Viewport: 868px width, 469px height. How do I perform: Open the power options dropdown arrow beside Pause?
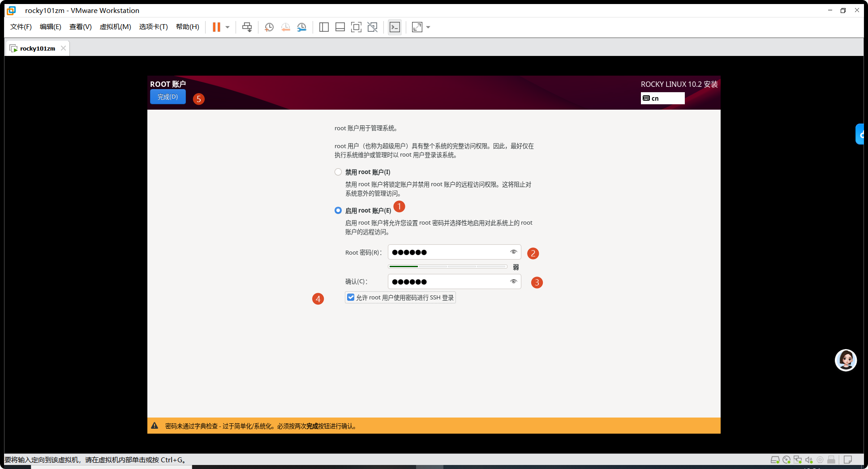228,27
